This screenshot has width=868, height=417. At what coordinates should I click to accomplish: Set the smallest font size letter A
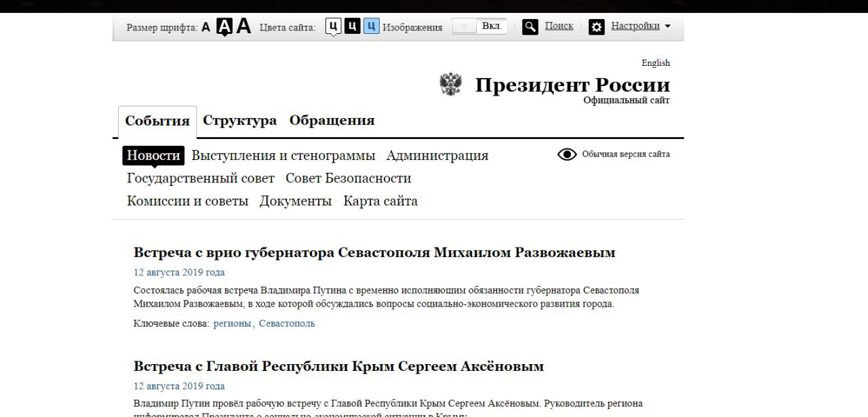tap(206, 28)
